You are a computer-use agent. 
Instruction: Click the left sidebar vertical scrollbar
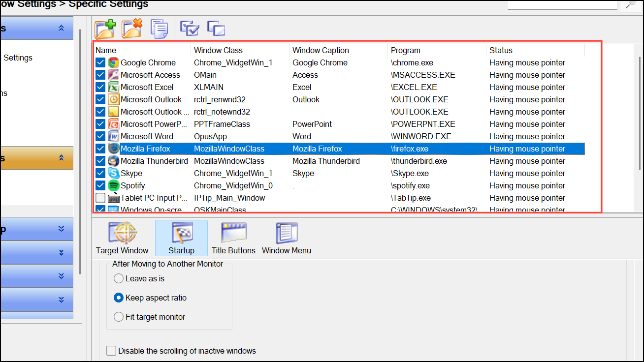pyautogui.click(x=81, y=151)
